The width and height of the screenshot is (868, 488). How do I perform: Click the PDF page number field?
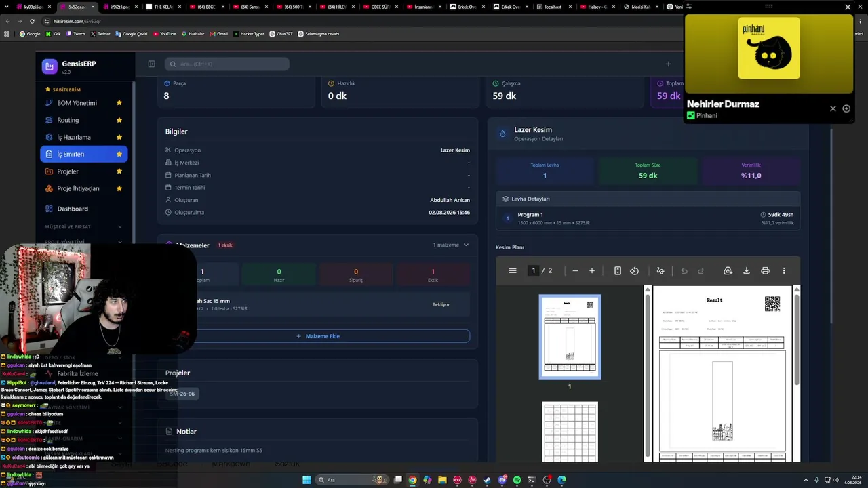click(x=534, y=270)
